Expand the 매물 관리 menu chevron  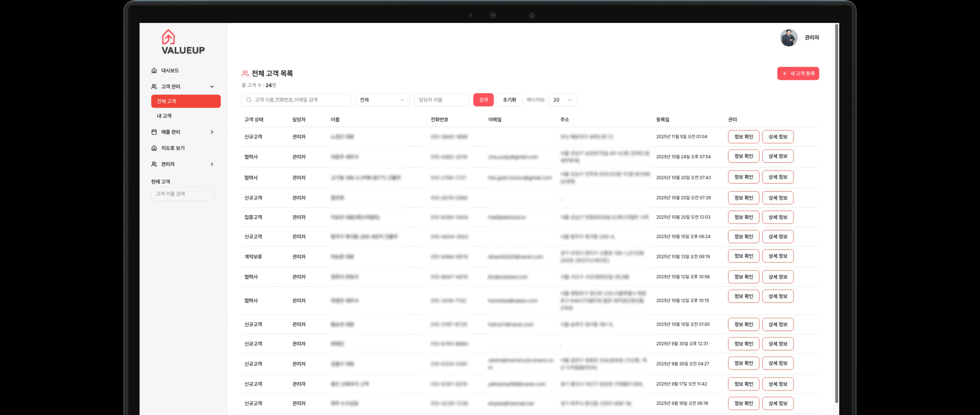coord(212,132)
